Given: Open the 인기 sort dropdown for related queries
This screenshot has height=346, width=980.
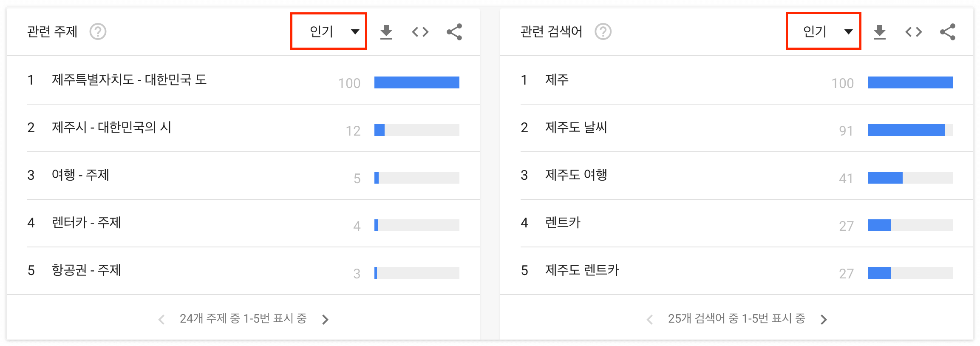Looking at the screenshot, I should pyautogui.click(x=823, y=31).
